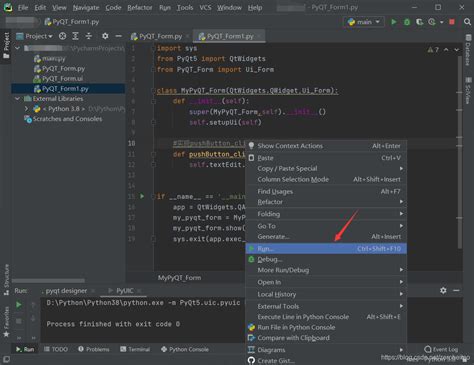Switch to PyUIC tab in Run panel
Viewport: 474px width, 365px height.
(x=125, y=291)
